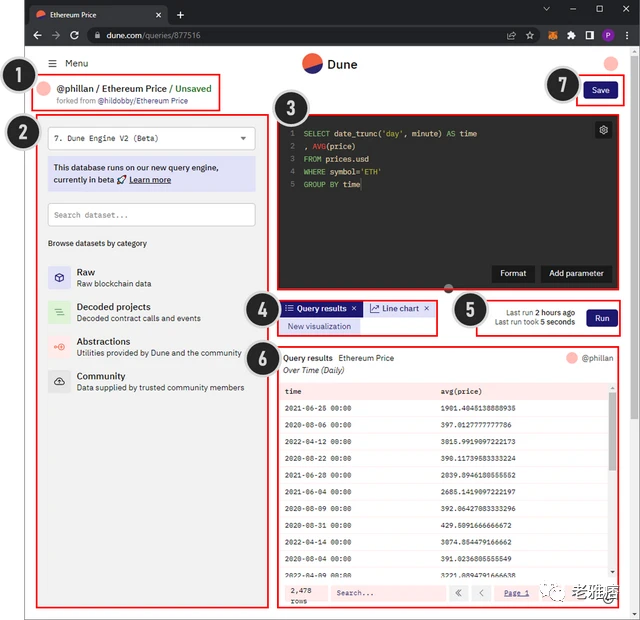Select the 2021-06-25 00:00 row cell
The height and width of the screenshot is (620, 640).
(x=318, y=408)
